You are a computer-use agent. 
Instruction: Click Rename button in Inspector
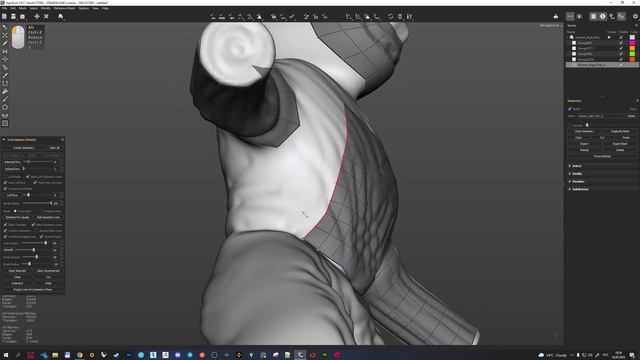tap(631, 116)
